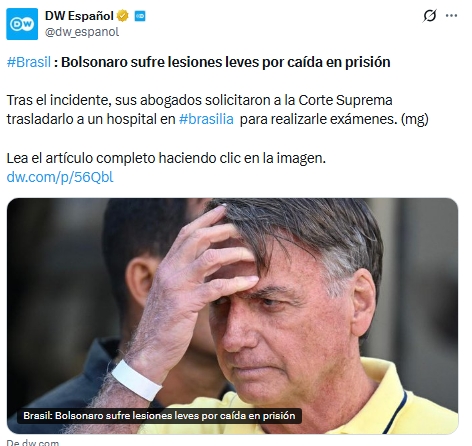The width and height of the screenshot is (472, 446).
Task: Open the #brasilia hashtag
Action: [x=206, y=119]
